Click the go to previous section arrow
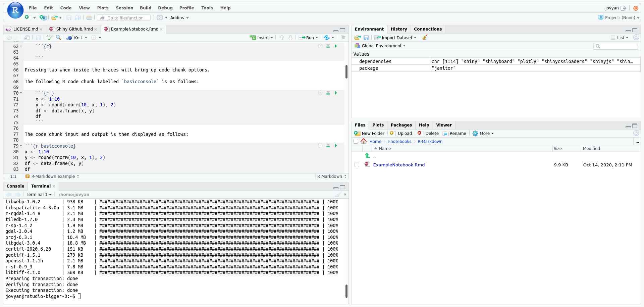 coord(282,38)
